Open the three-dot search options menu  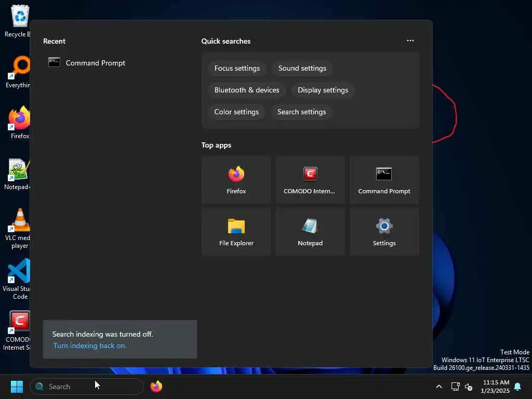[x=410, y=41]
